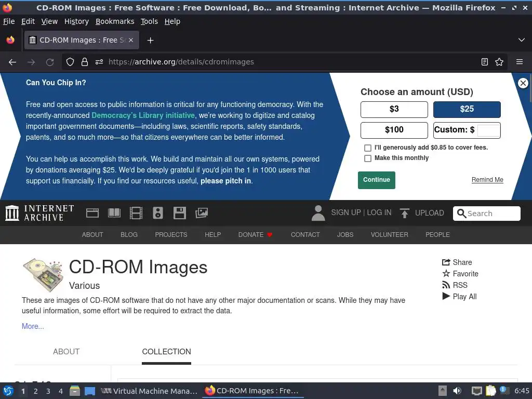The width and height of the screenshot is (532, 399).
Task: Click Share in collection actions
Action: 457,262
